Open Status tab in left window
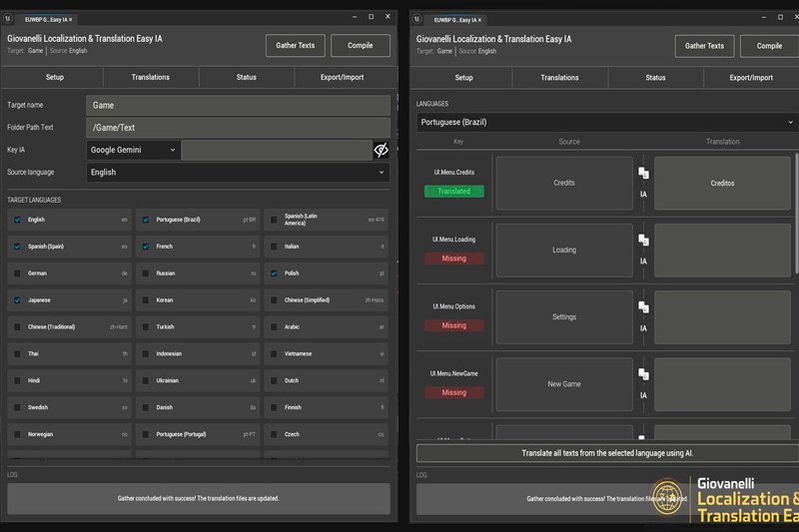The image size is (799, 532). click(x=246, y=78)
